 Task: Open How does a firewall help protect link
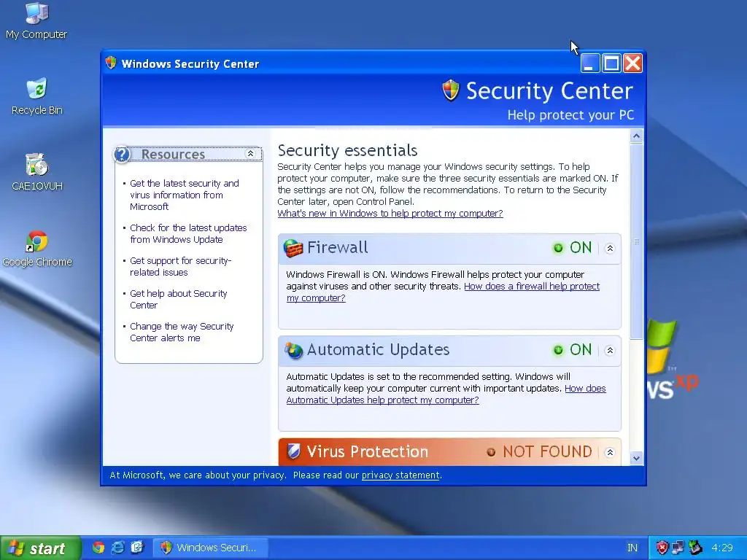point(532,286)
